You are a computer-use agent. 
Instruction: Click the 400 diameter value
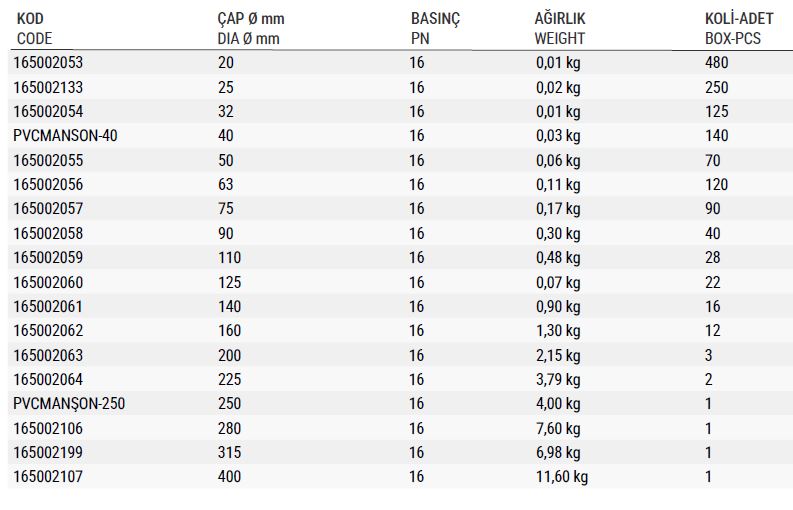pyautogui.click(x=230, y=477)
